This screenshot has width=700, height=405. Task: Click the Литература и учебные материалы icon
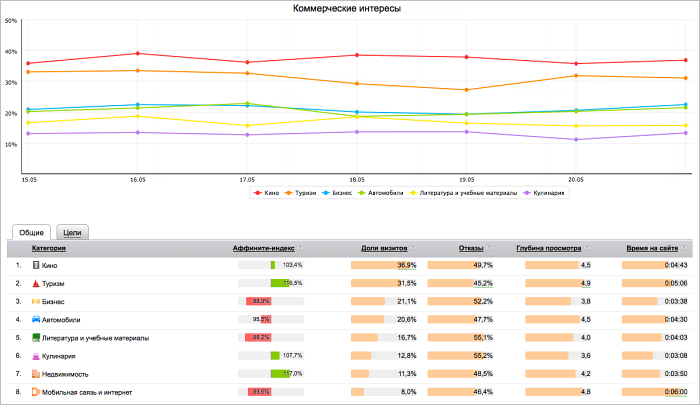[x=36, y=337]
